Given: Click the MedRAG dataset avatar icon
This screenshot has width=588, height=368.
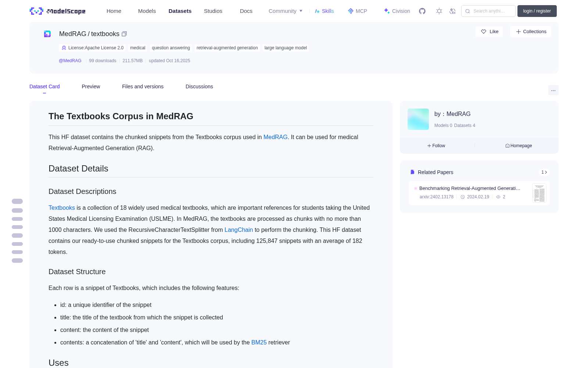Looking at the screenshot, I should [47, 34].
